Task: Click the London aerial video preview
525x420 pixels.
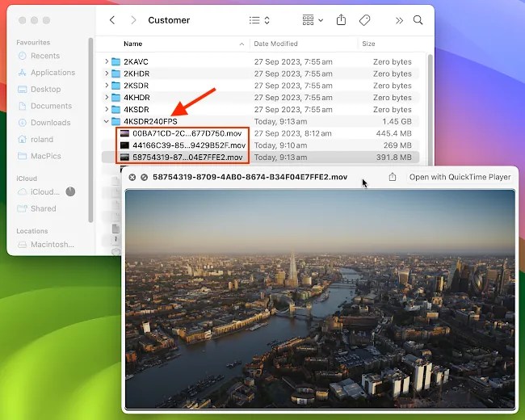Action: pyautogui.click(x=320, y=299)
